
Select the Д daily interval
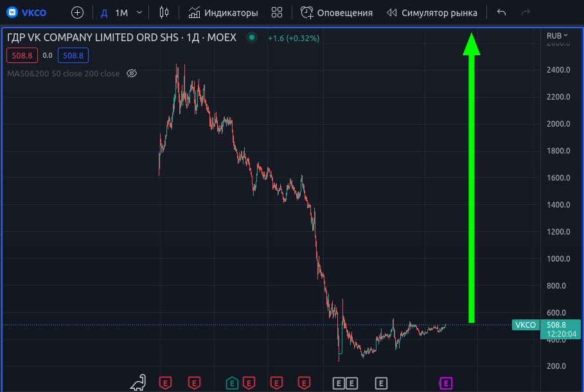point(104,13)
